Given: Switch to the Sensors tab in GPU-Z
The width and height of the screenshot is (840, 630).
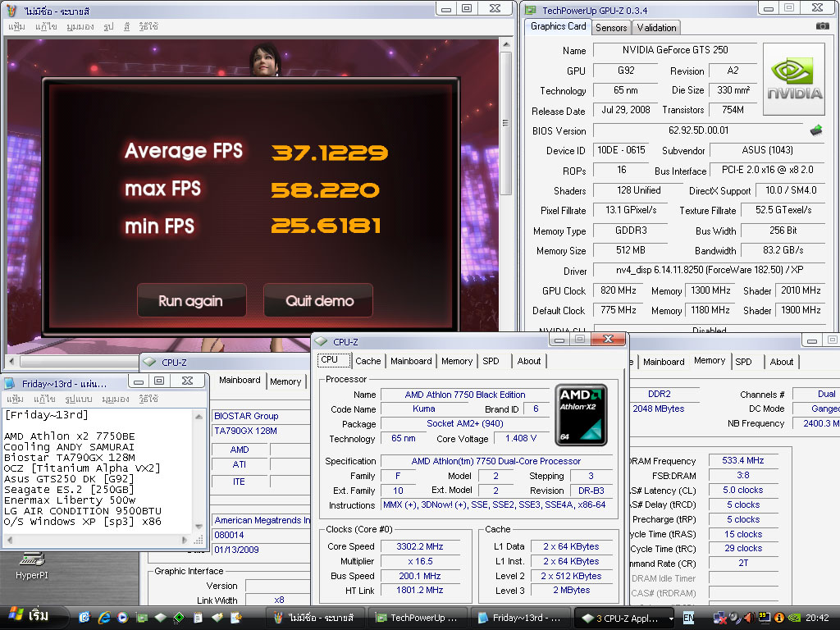Looking at the screenshot, I should point(610,28).
